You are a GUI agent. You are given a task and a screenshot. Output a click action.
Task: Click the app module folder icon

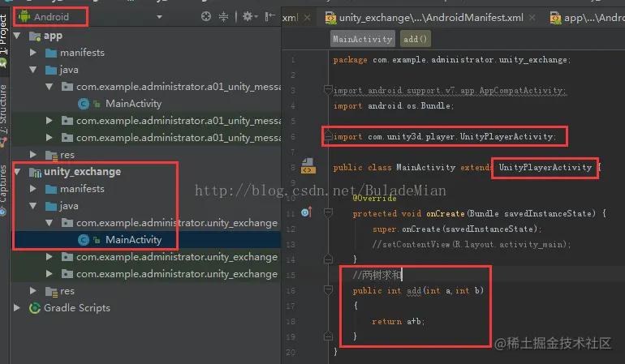tap(35, 36)
